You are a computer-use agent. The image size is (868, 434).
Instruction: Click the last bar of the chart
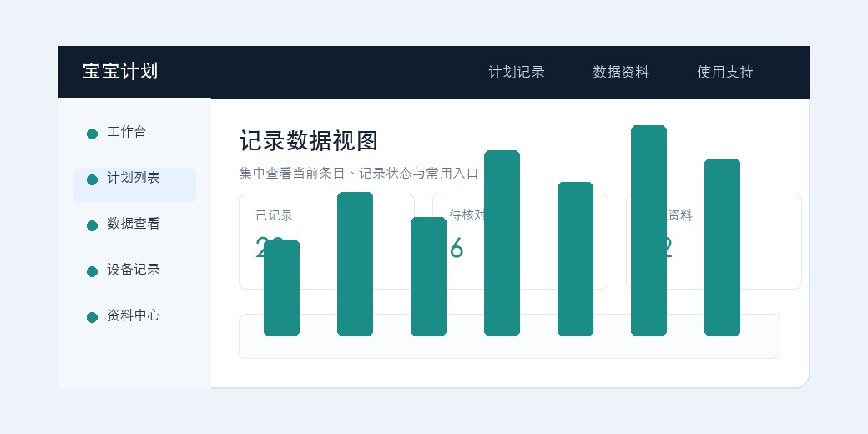723,247
